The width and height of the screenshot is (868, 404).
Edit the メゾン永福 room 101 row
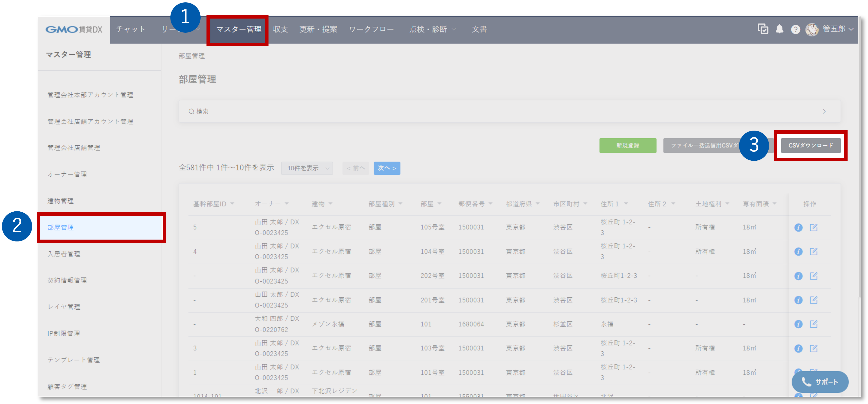pyautogui.click(x=814, y=324)
